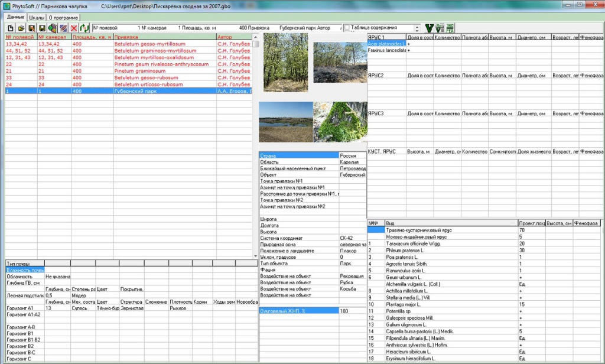This screenshot has width=605, height=364.
Task: Click the Карелия value in Область row
Action: [x=353, y=162]
